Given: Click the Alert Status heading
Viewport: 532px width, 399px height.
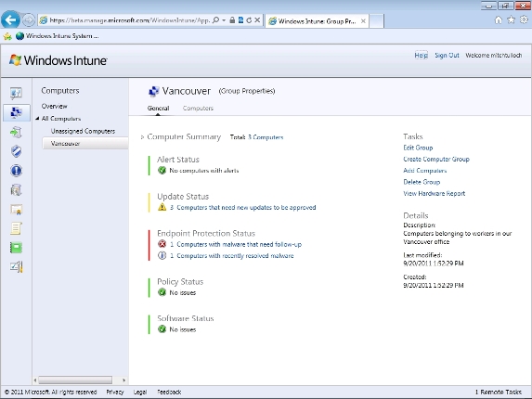Looking at the screenshot, I should point(177,160).
